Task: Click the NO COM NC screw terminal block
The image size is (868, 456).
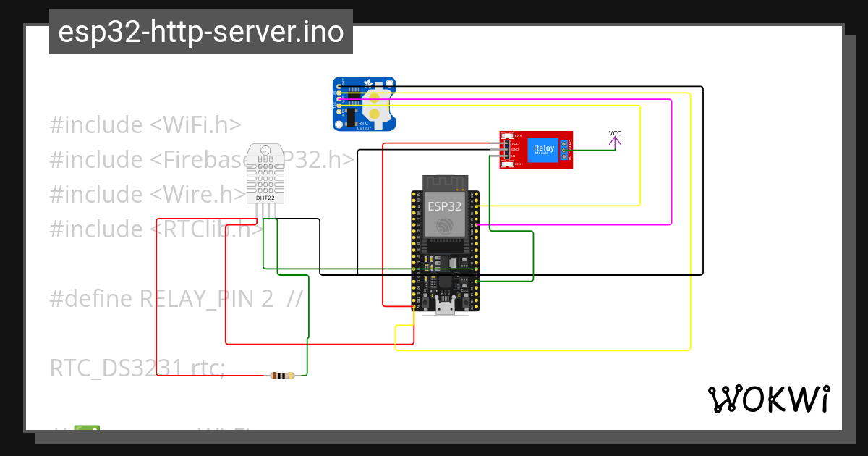Action: (564, 150)
